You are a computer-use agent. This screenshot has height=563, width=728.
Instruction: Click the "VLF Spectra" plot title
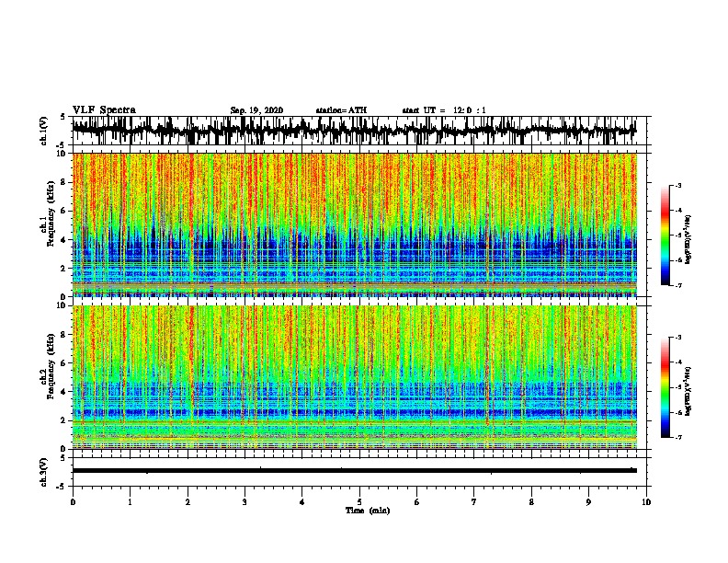point(104,110)
